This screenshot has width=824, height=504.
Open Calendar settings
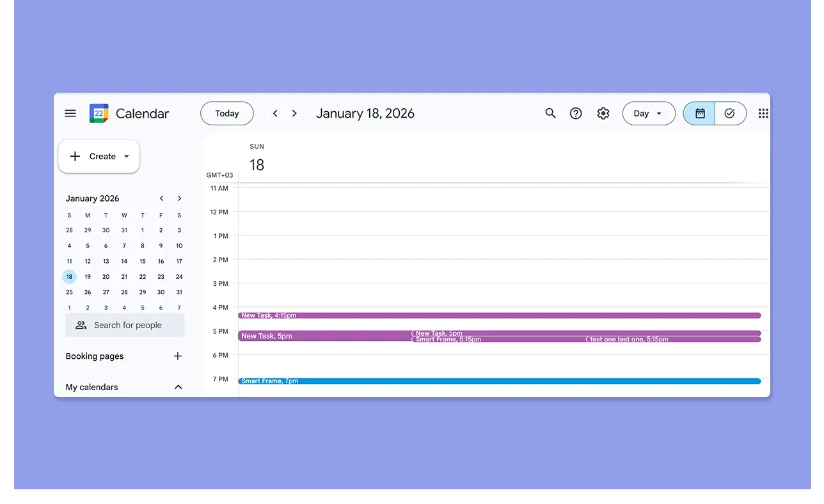point(603,113)
